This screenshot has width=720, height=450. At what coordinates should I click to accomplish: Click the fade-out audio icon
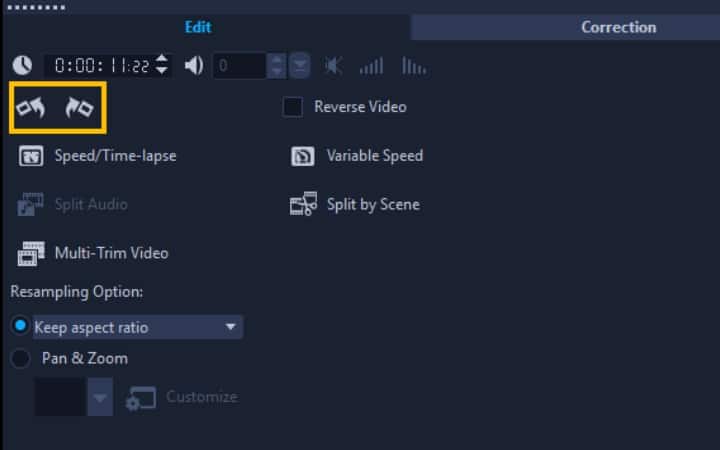tap(413, 67)
